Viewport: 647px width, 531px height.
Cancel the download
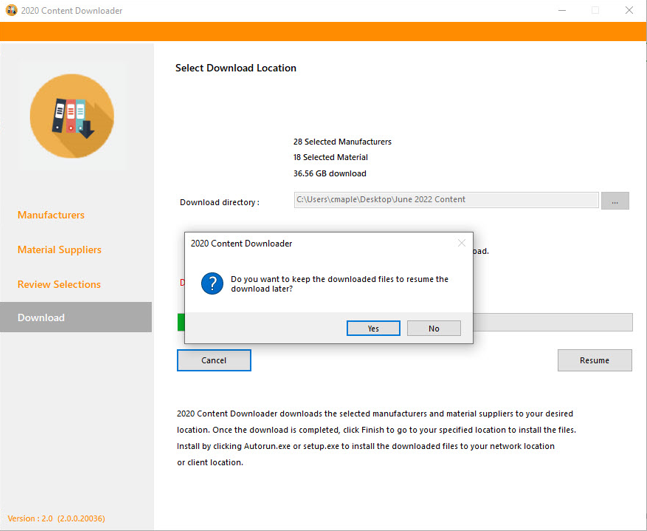[x=214, y=360]
